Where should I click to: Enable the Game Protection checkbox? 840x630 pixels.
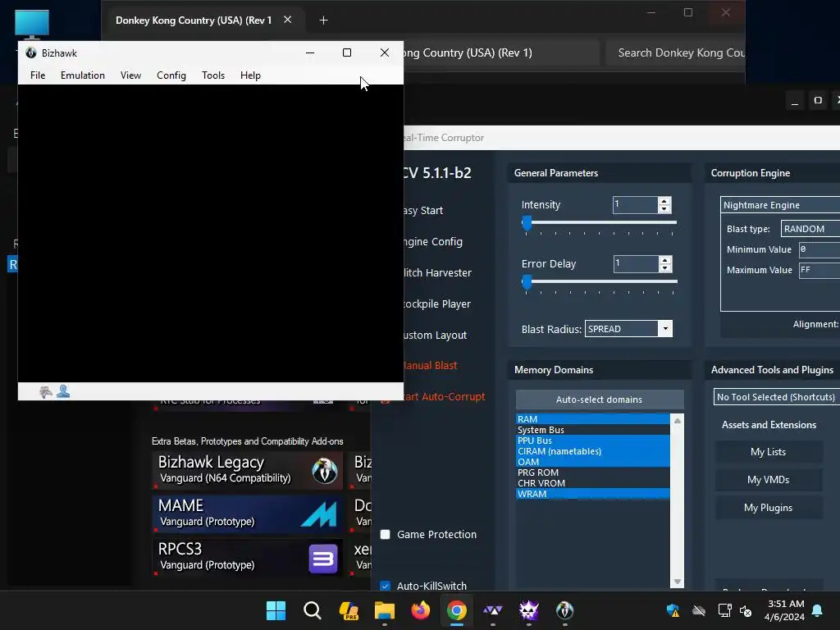[385, 535]
